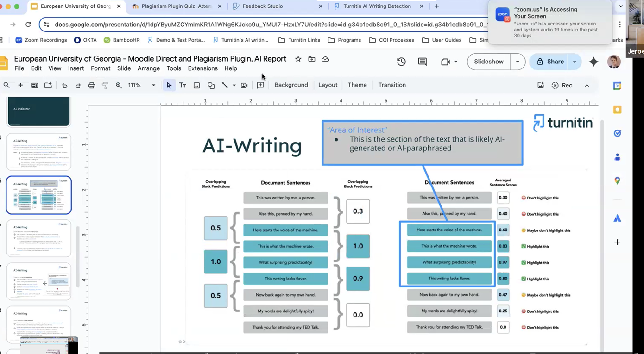Viewport: 644px width, 354px height.
Task: Open the Share options dropdown arrow
Action: coord(575,62)
